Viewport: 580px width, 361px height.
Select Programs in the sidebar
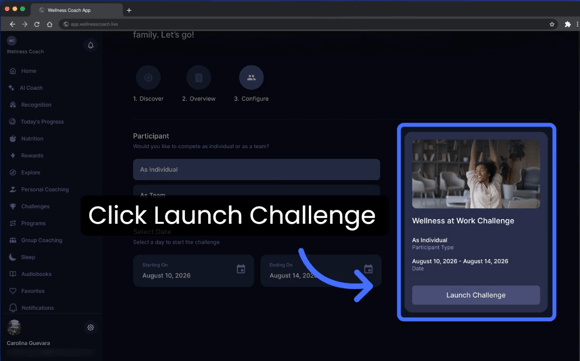pyautogui.click(x=33, y=223)
